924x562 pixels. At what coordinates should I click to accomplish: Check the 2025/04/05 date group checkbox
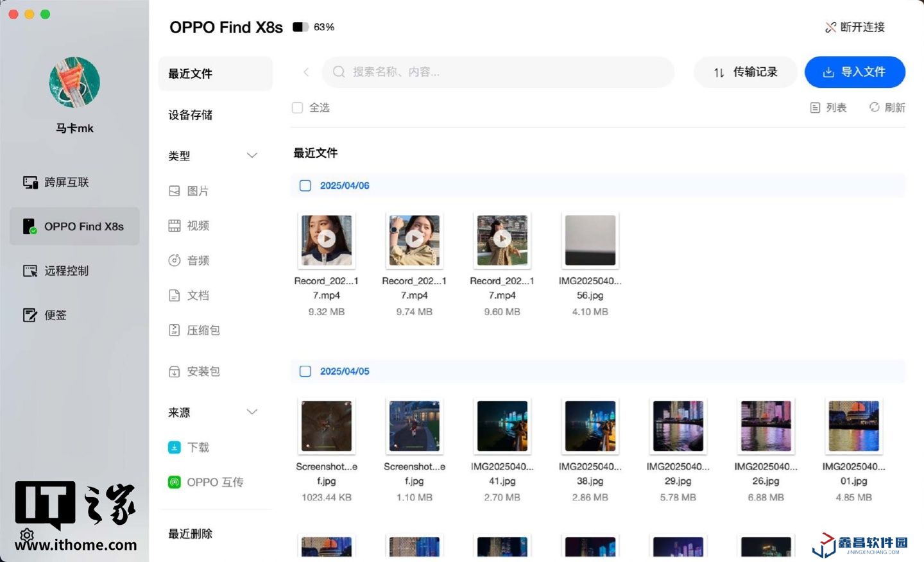(305, 371)
